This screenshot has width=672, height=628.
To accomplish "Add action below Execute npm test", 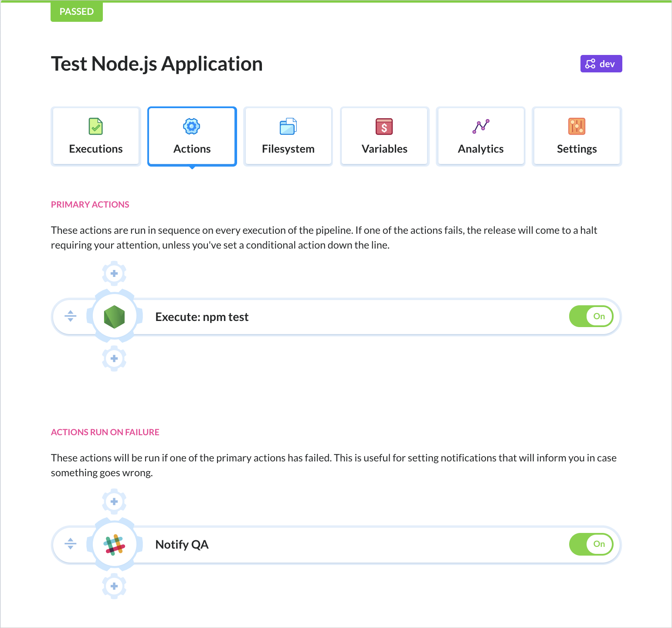I will coord(114,358).
